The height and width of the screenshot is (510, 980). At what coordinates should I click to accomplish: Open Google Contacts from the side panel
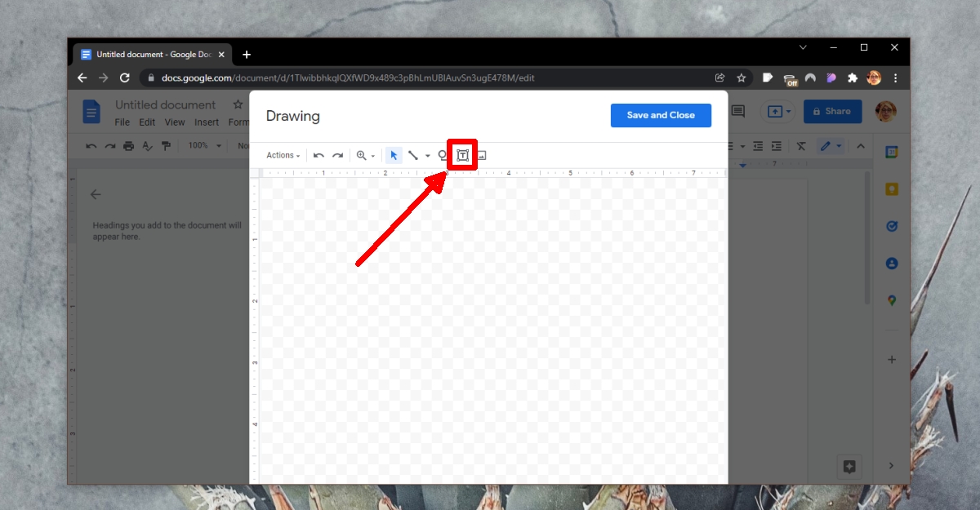[892, 263]
